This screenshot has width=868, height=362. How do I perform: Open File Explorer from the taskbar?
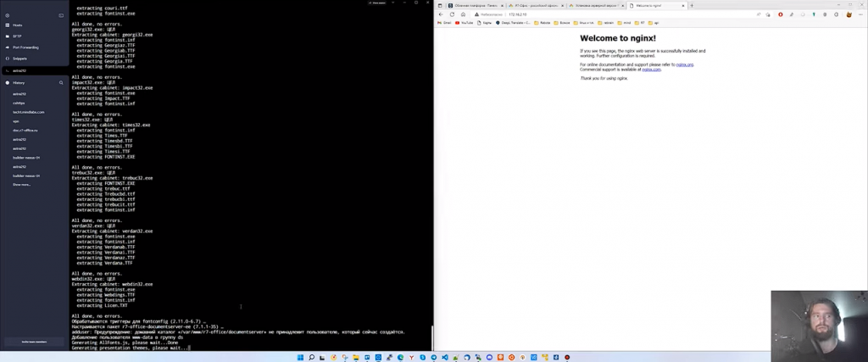click(356, 358)
